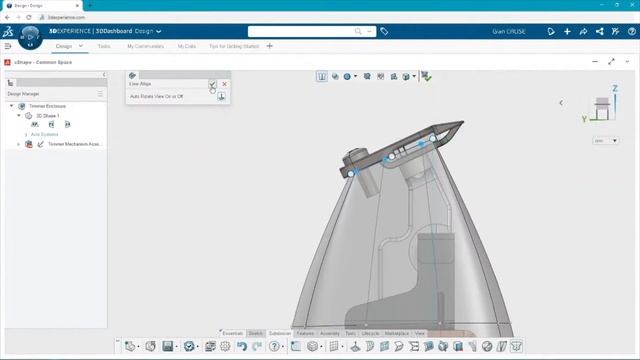Click the network share icon in header
The height and width of the screenshot is (360, 640).
600,31
